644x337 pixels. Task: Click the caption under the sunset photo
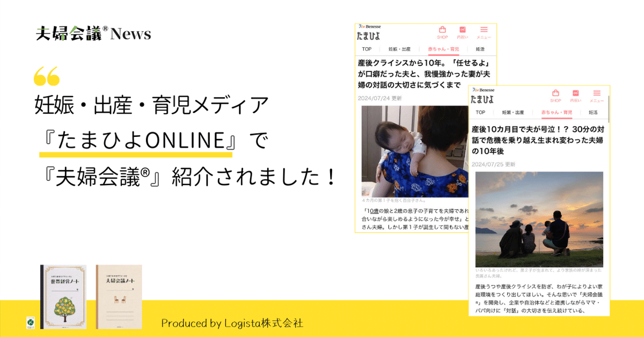(x=539, y=273)
